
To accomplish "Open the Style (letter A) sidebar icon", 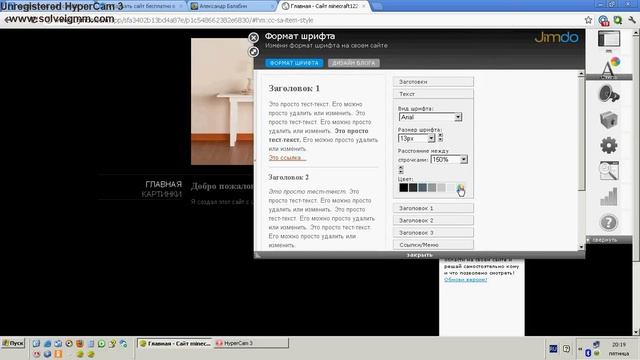I will [609, 67].
